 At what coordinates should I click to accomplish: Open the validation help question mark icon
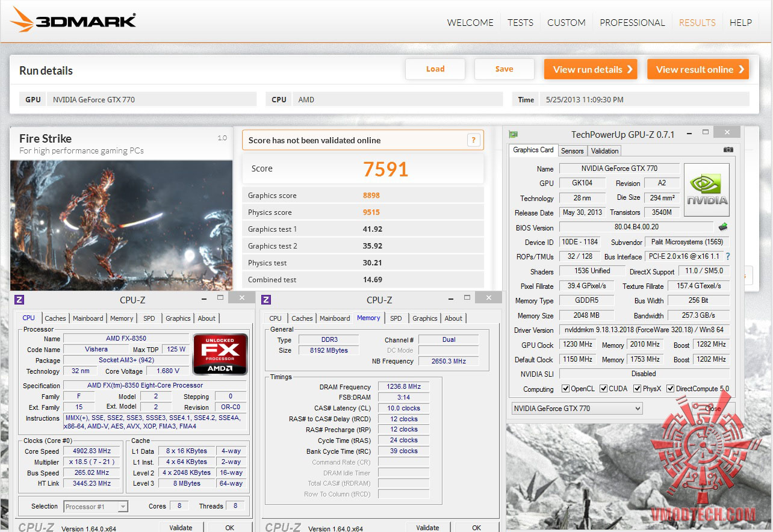[x=474, y=140]
